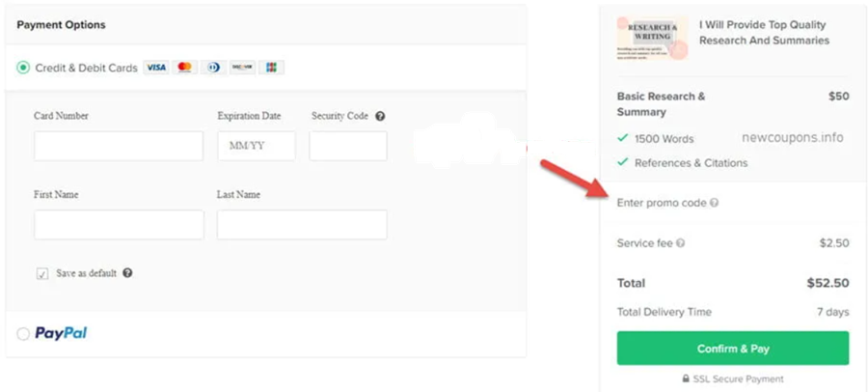The width and height of the screenshot is (868, 392).
Task: Click the Diners Club card icon
Action: 213,68
